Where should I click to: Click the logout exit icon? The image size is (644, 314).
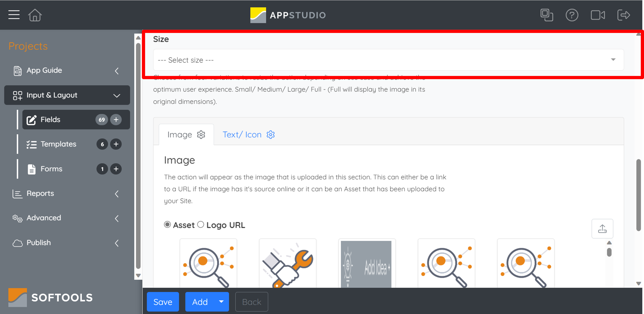point(624,15)
